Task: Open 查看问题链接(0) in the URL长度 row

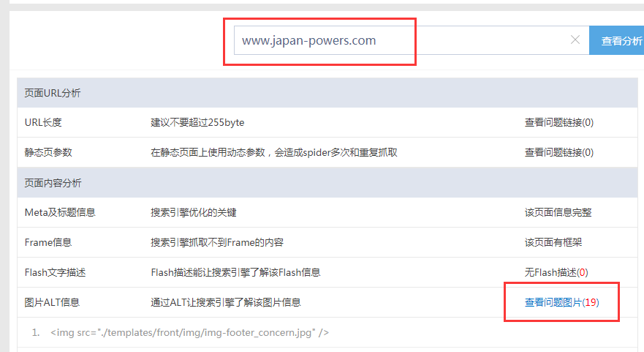Action: (x=558, y=122)
